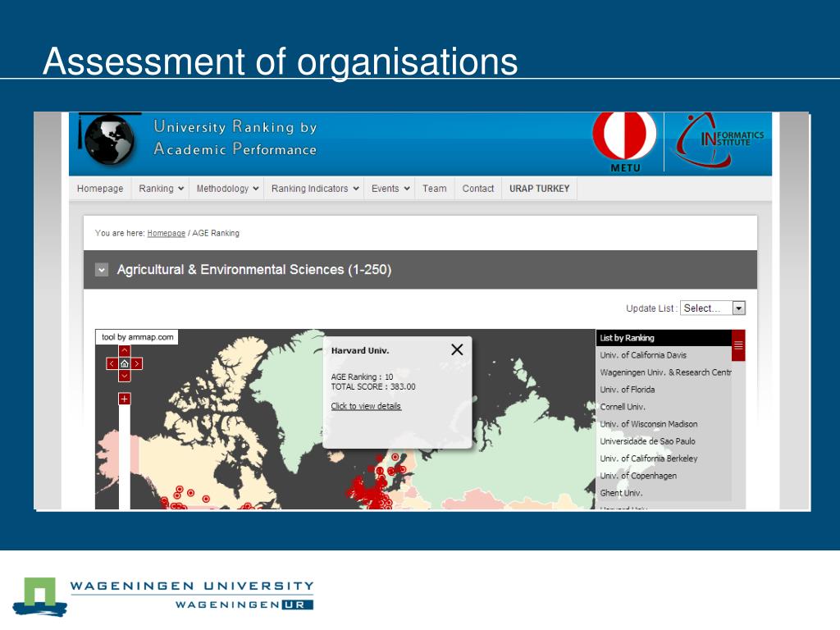840x630 pixels.
Task: Zoom in the map with plus button
Action: 125,399
